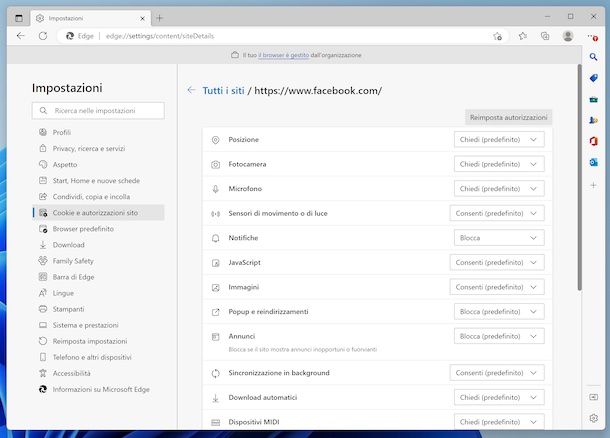The image size is (610, 438).
Task: Open Barra di Edge section
Action: tap(98, 277)
